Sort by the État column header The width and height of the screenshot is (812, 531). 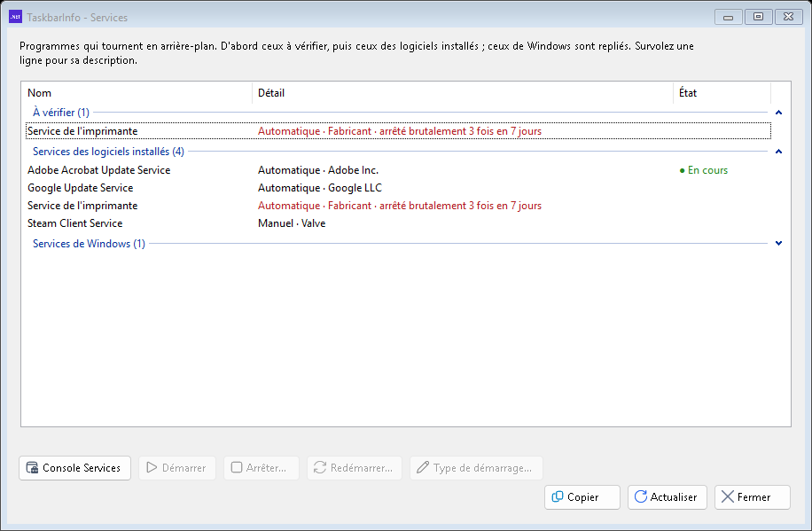[x=722, y=93]
